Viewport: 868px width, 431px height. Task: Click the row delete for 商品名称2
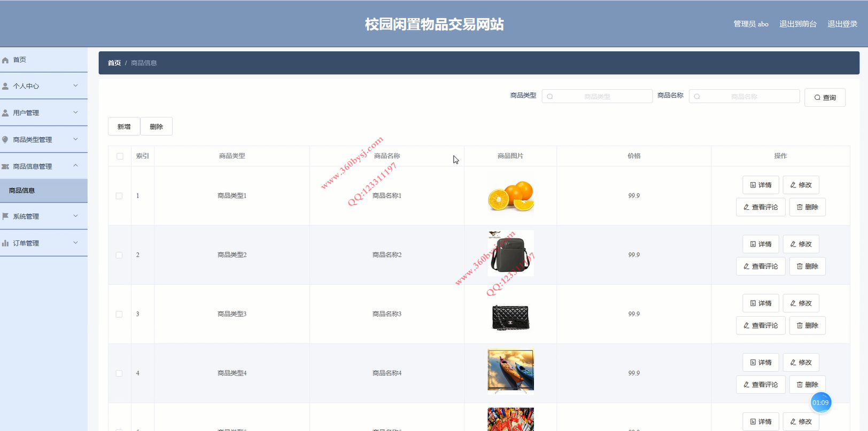coord(807,267)
